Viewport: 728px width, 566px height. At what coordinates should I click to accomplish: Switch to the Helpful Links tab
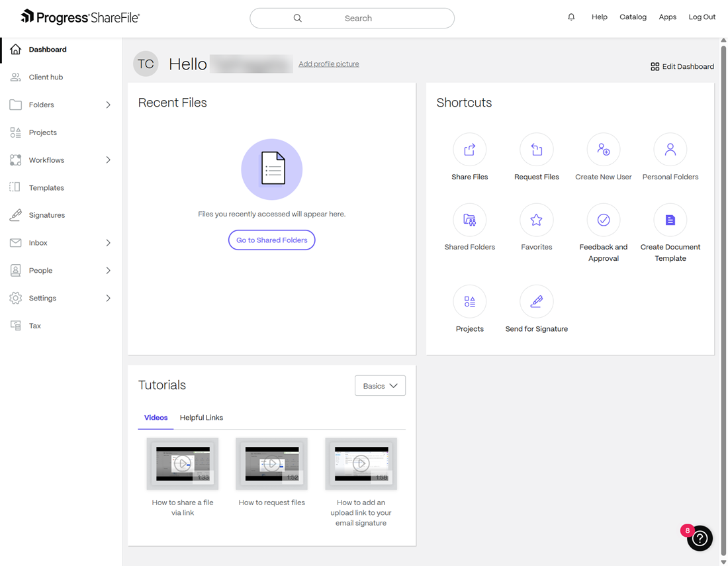tap(201, 418)
